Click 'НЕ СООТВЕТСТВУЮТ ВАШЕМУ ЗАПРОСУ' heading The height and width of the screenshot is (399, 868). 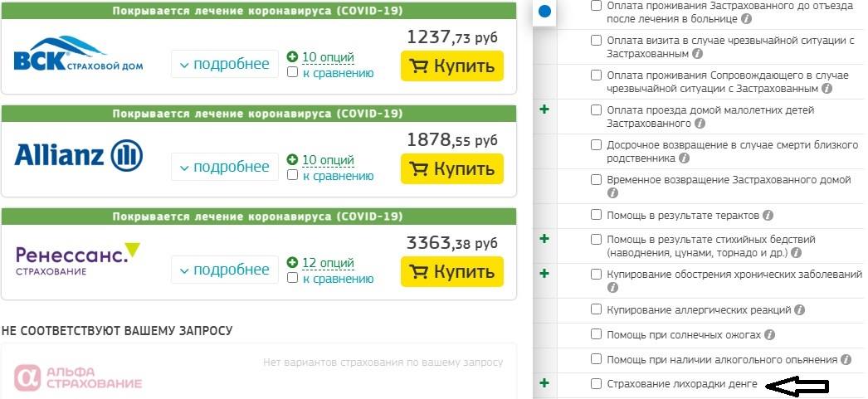(x=117, y=331)
